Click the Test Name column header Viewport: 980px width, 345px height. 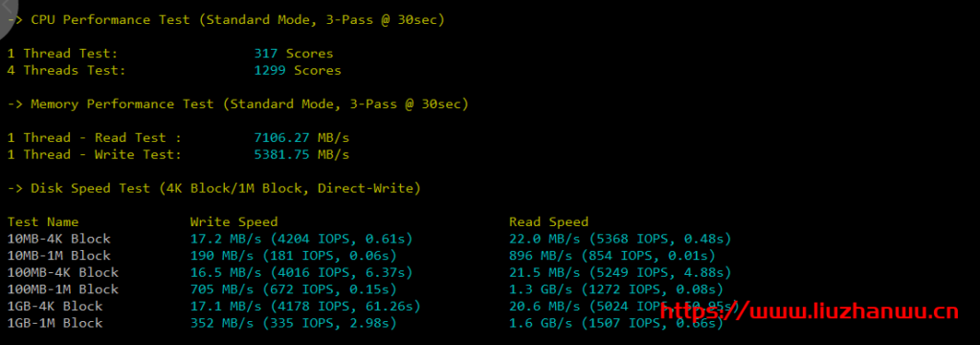[43, 221]
